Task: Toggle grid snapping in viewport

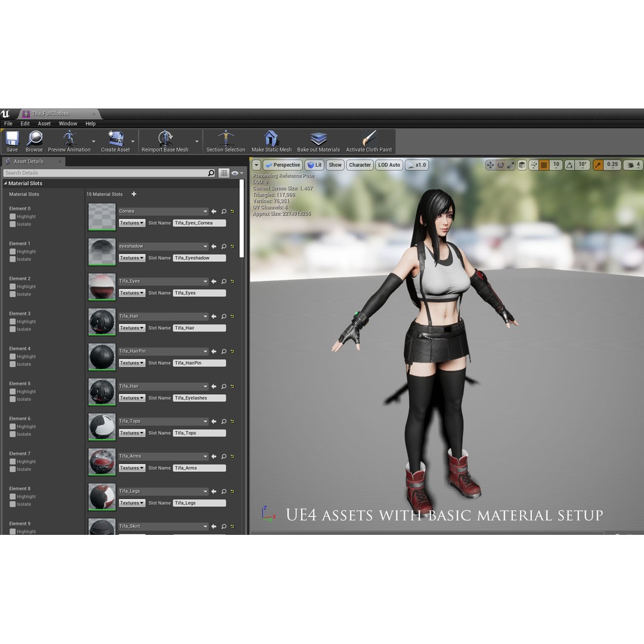Action: coord(544,165)
